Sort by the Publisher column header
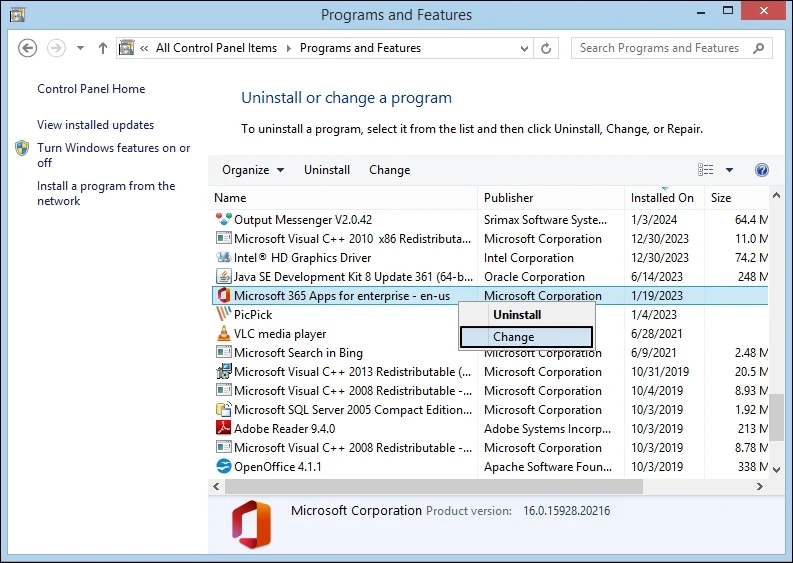 point(551,198)
